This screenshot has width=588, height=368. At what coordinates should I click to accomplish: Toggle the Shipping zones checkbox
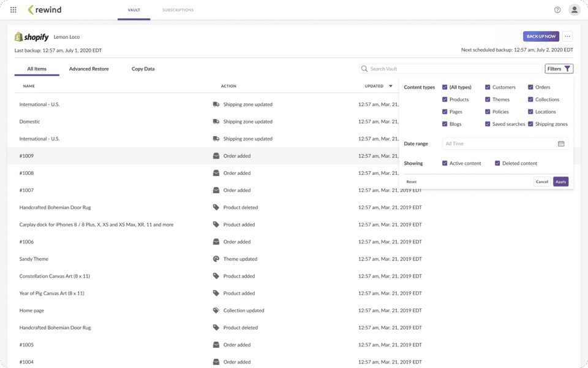pyautogui.click(x=530, y=124)
